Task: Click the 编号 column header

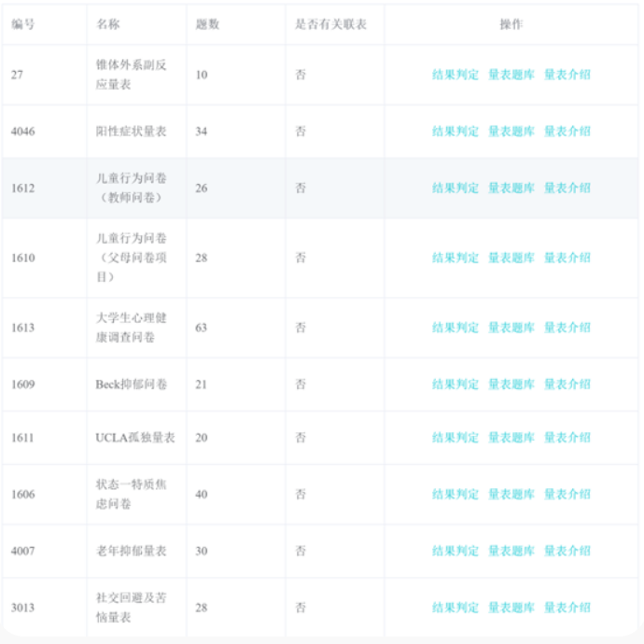Action: pyautogui.click(x=23, y=24)
